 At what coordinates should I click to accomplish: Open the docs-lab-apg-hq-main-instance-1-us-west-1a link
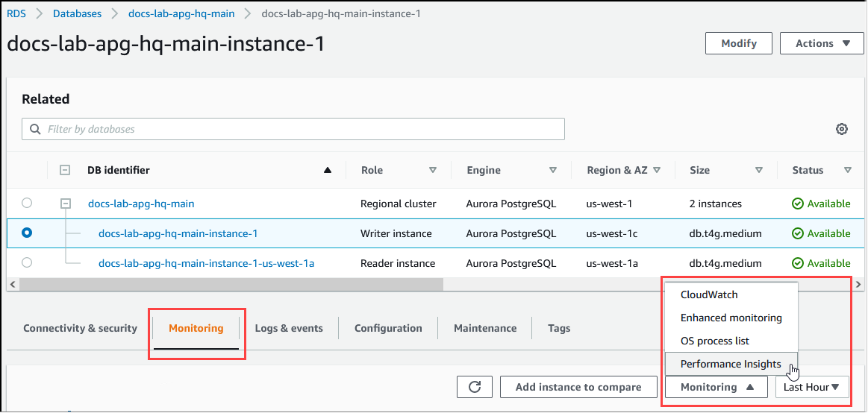pyautogui.click(x=206, y=263)
